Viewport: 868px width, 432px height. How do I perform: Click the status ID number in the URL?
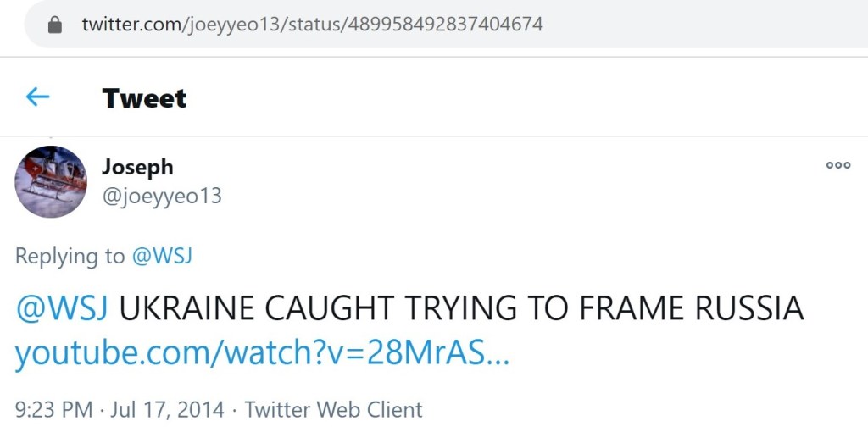pyautogui.click(x=443, y=25)
